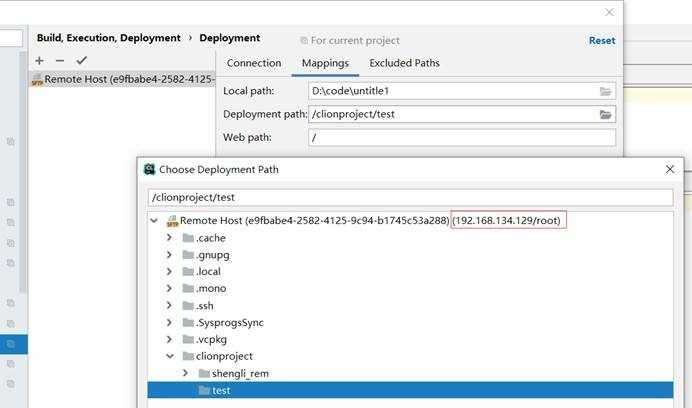The height and width of the screenshot is (408, 692).
Task: Select the clionproject folder row
Action: point(410,356)
